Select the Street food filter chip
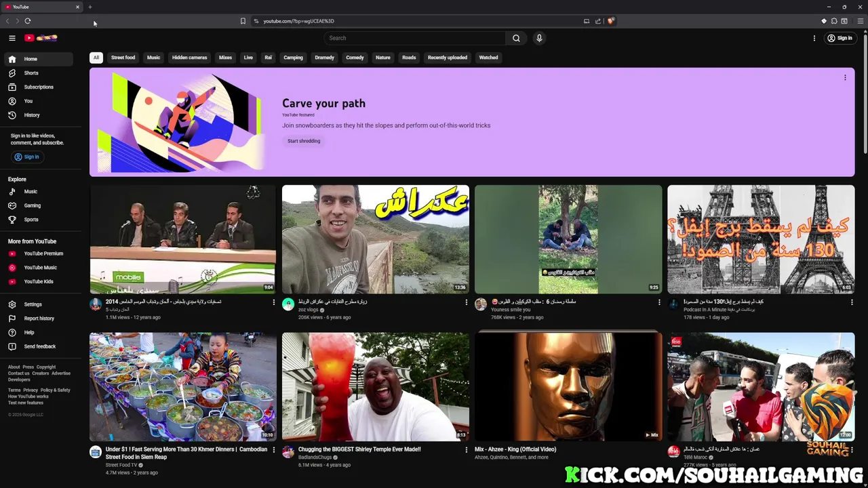 point(123,58)
